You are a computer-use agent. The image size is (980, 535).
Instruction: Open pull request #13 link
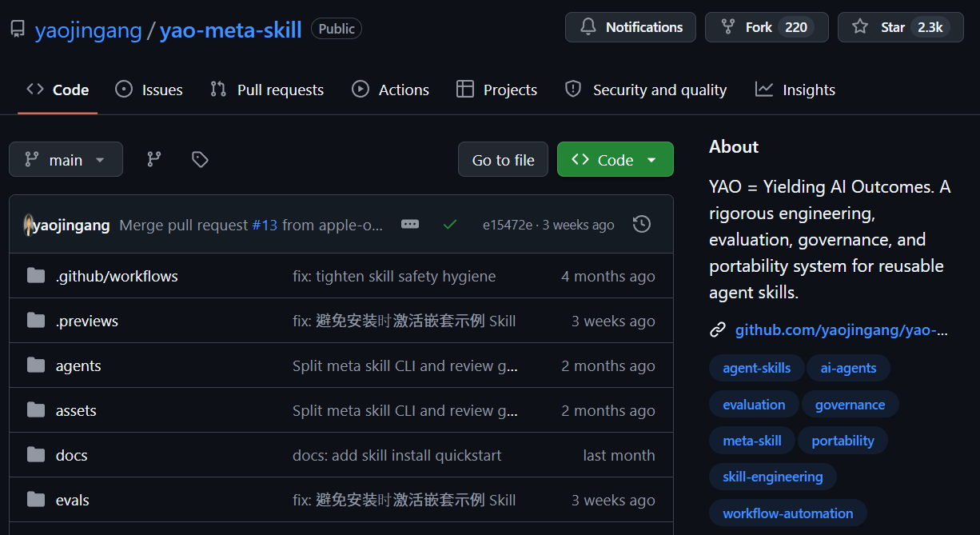pyautogui.click(x=265, y=225)
